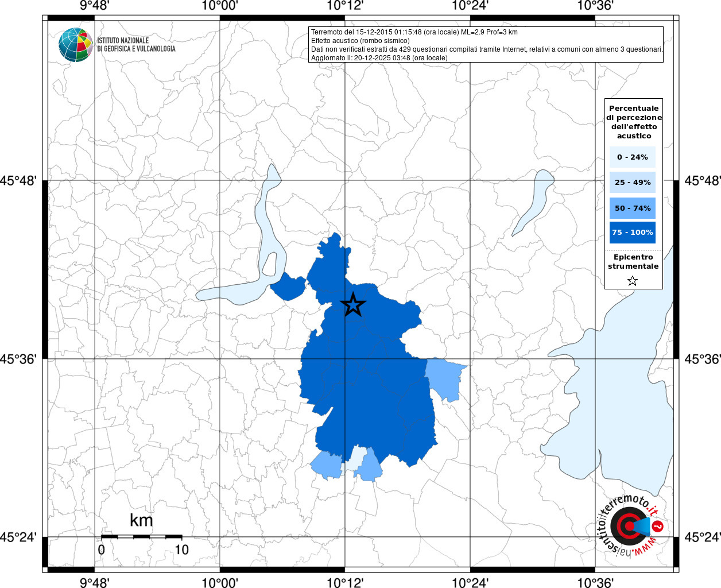Click the Istituto Nazionale di Geofisica text
Screen dimensions: 721x588
click(136, 45)
